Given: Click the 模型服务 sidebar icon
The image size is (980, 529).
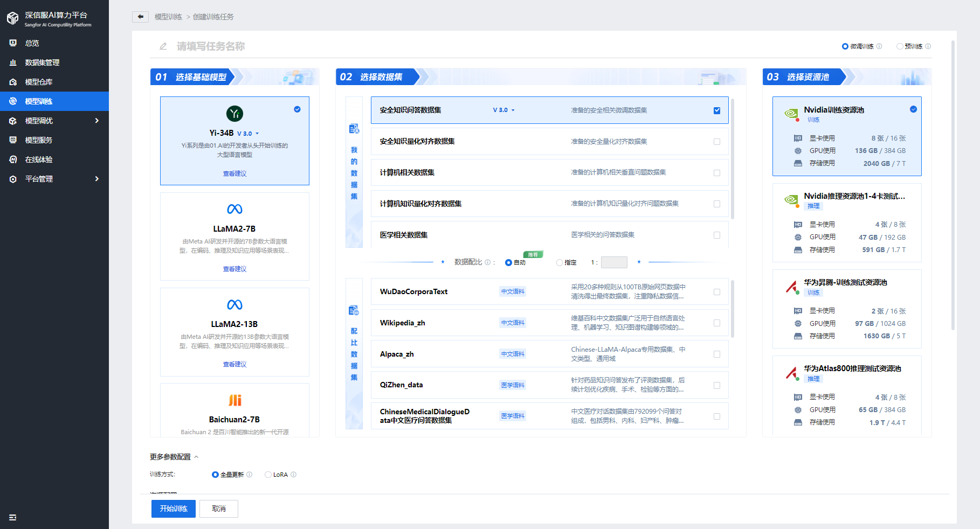Looking at the screenshot, I should [x=13, y=140].
